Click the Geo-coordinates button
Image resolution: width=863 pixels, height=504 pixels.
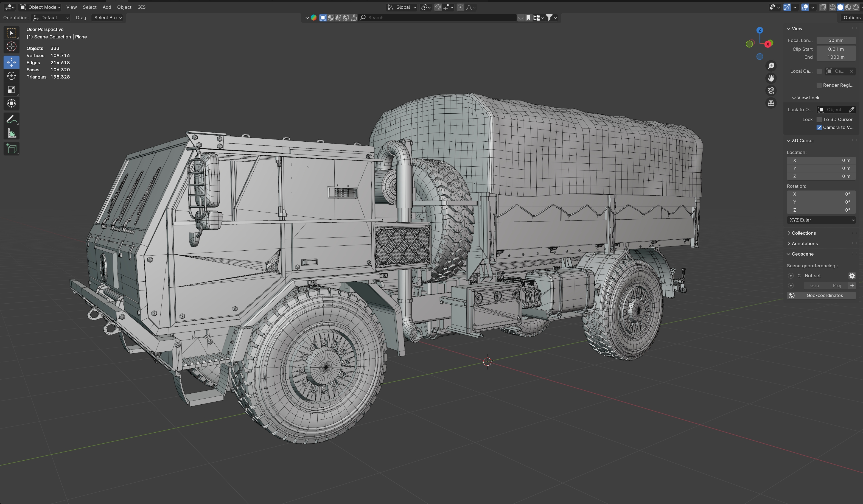pyautogui.click(x=821, y=295)
